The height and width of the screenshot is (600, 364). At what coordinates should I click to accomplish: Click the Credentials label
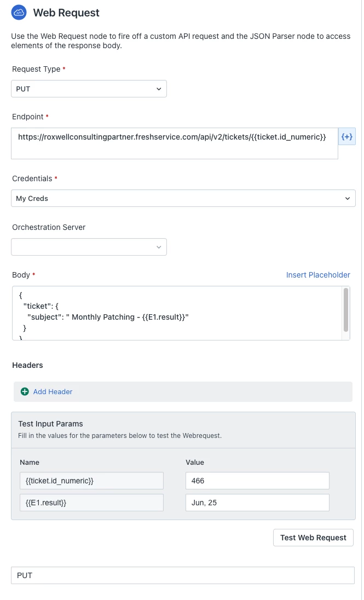tap(32, 178)
